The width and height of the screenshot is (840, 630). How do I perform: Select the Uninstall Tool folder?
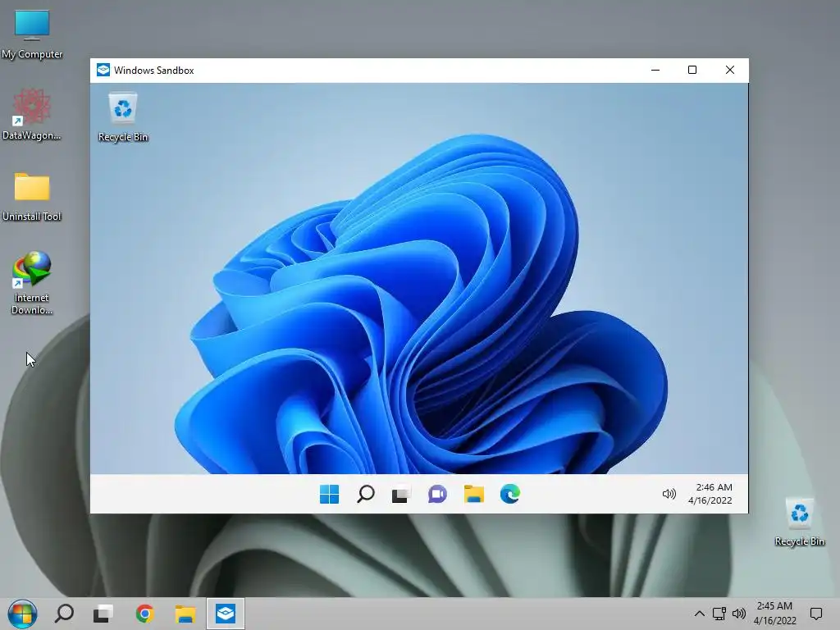point(32,197)
